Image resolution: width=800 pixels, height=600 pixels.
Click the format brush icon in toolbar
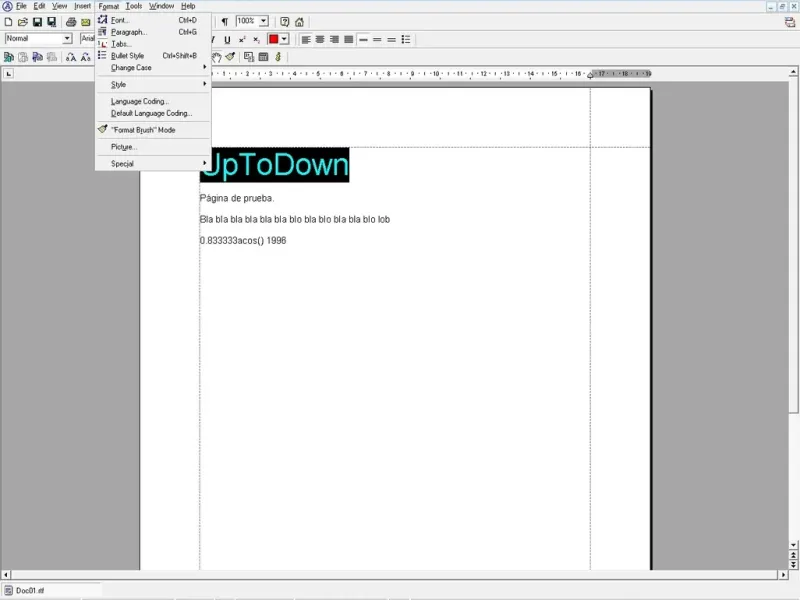tap(230, 57)
